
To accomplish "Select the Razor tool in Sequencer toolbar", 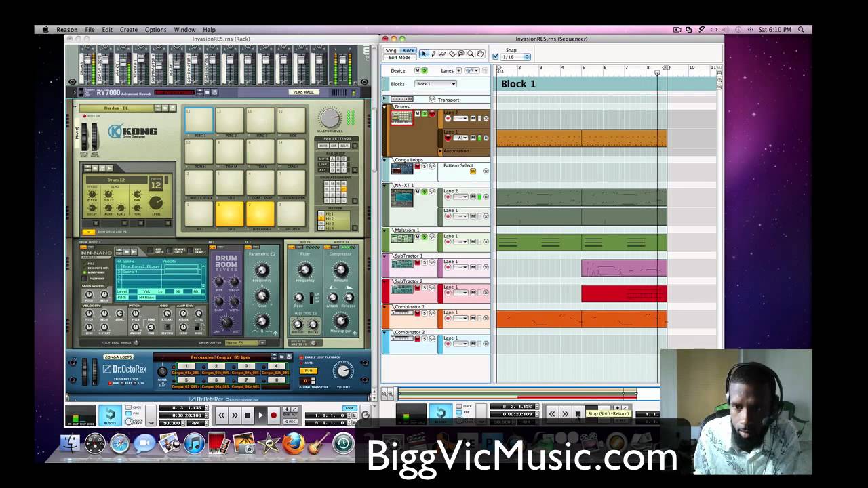I will [452, 54].
